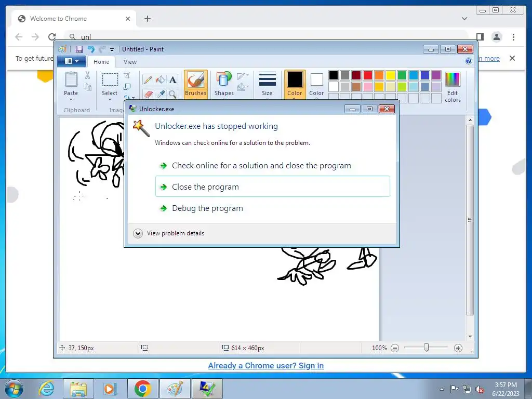Viewport: 532px width, 399px height.
Task: Open Chrome three-dot menu
Action: [x=513, y=37]
